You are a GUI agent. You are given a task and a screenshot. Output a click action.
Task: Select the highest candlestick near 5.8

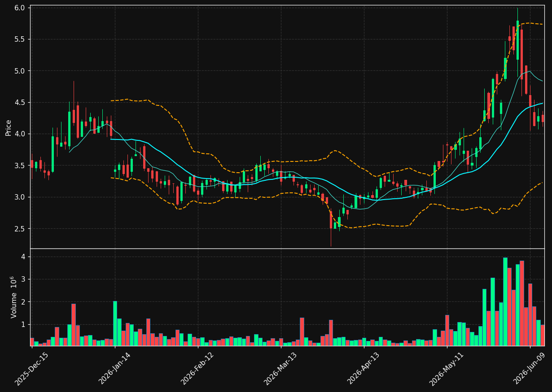coord(517,40)
